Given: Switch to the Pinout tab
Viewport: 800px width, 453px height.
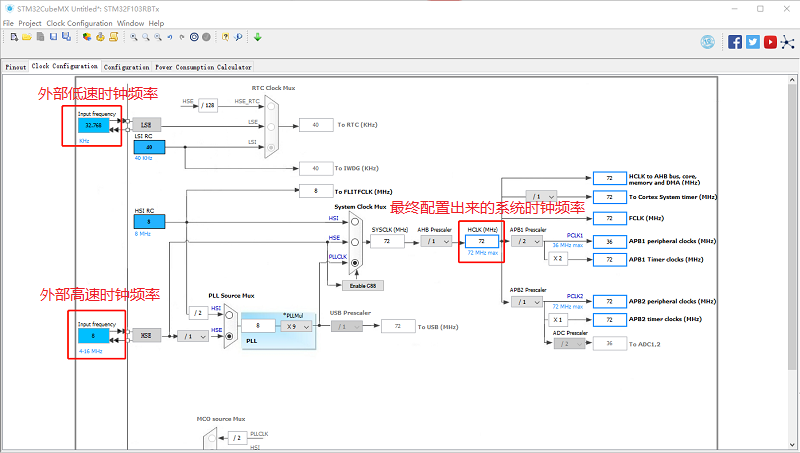Looking at the screenshot, I should click(16, 67).
